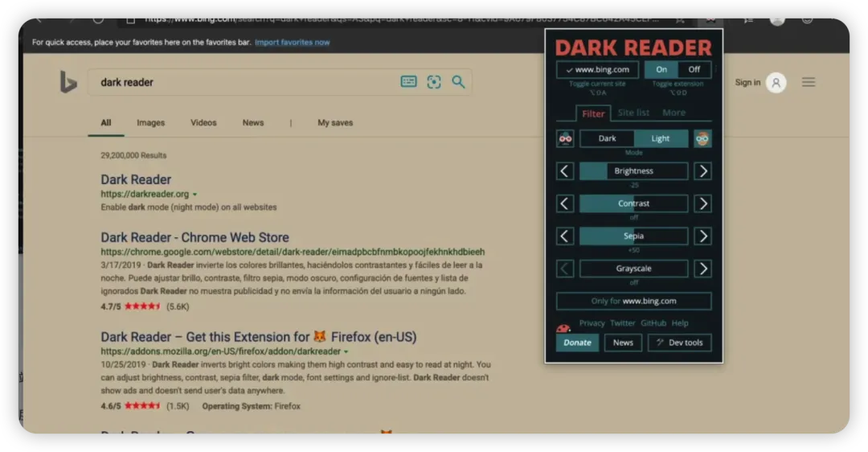Viewport: 868px width, 452px height.
Task: Decrease Brightness with the left arrow
Action: pos(565,171)
